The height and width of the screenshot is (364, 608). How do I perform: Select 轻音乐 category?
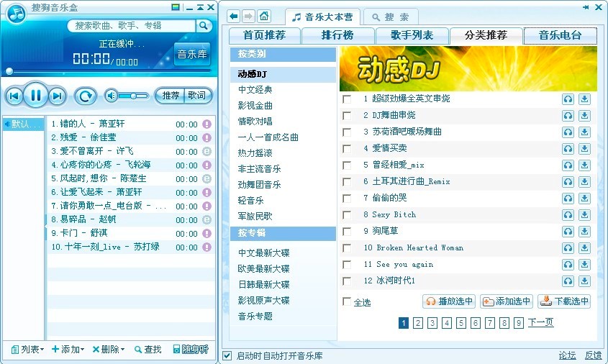coord(250,201)
